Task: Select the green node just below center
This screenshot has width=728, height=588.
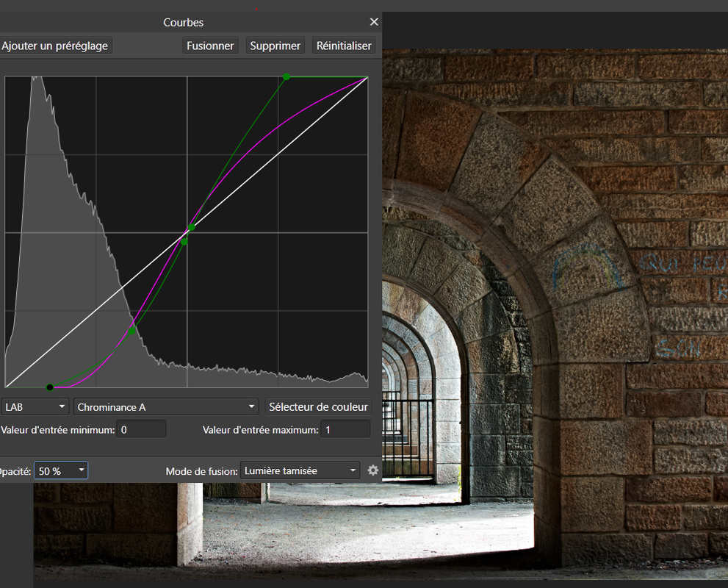Action: (x=184, y=242)
